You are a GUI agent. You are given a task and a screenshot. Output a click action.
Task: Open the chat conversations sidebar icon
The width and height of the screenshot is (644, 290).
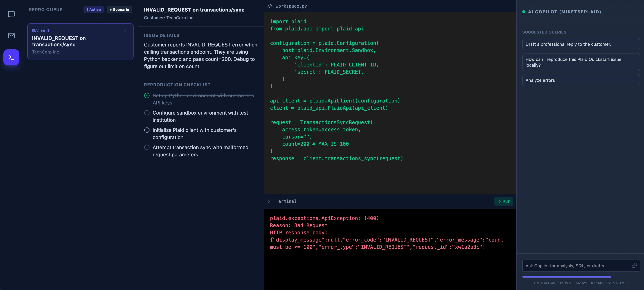(x=11, y=14)
